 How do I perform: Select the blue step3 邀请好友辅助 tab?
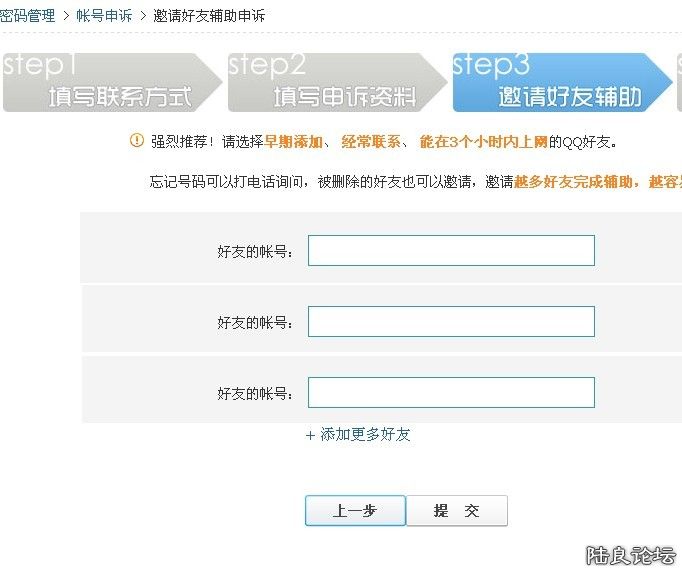coord(557,82)
